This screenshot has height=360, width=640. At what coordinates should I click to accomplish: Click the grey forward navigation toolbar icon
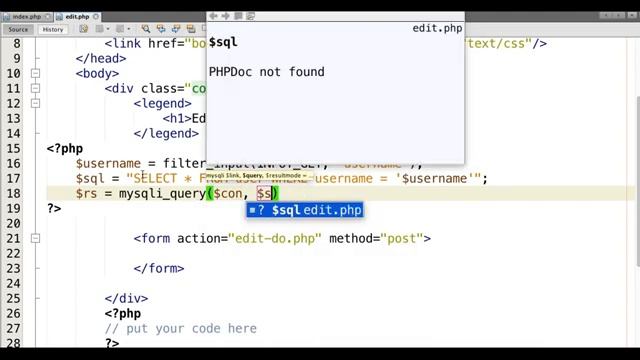(120, 29)
